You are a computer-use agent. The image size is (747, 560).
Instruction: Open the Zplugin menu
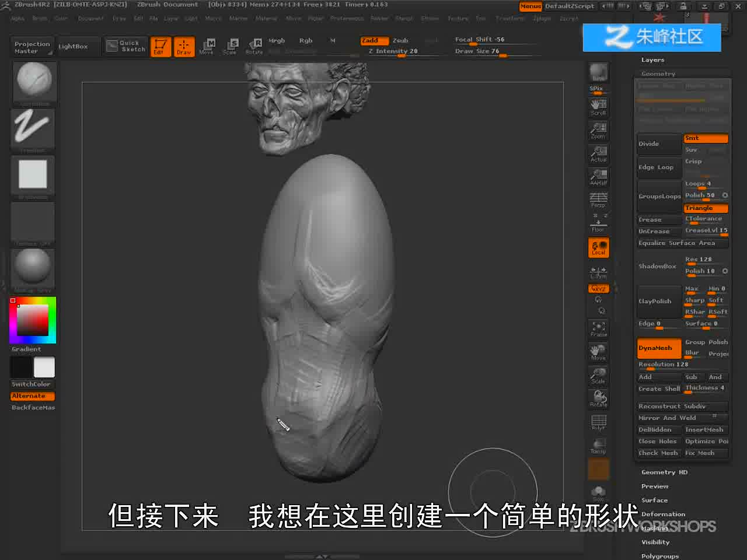(x=542, y=19)
